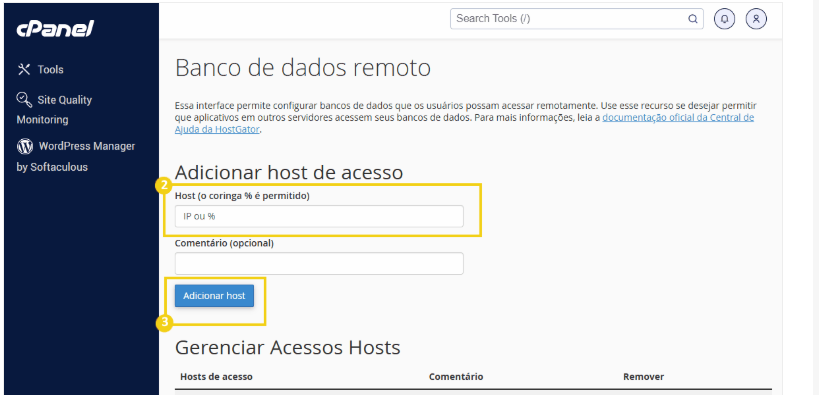Click the Site Quality Monitoring magnifier icon

point(24,99)
